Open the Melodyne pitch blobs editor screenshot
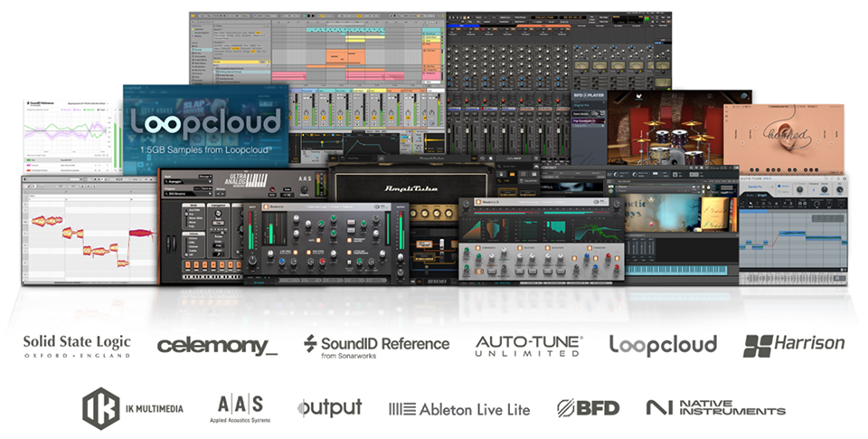 point(90,231)
